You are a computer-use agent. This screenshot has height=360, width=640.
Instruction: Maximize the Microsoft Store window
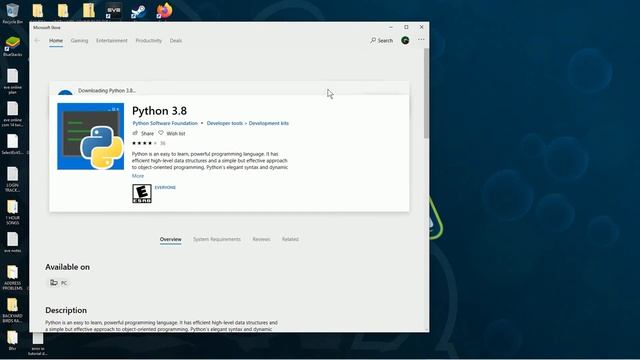406,27
